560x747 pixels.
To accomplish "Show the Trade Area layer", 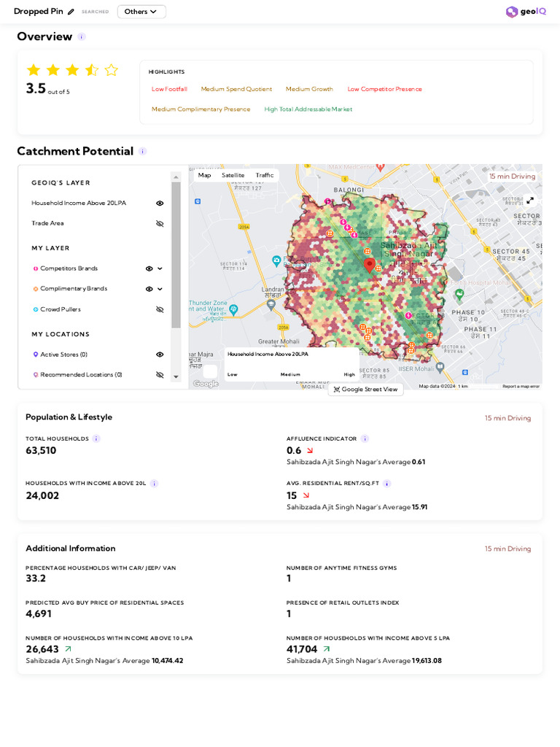I will [160, 223].
